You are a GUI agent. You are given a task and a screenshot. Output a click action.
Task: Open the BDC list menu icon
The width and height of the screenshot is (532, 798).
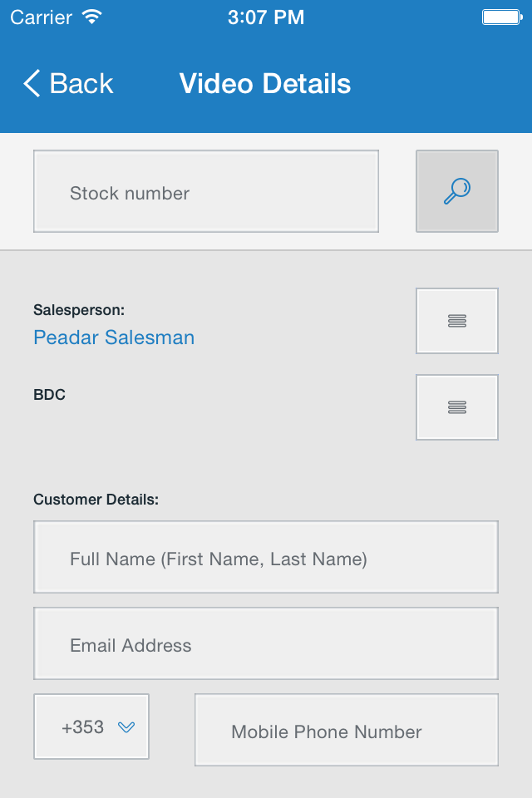coord(456,407)
